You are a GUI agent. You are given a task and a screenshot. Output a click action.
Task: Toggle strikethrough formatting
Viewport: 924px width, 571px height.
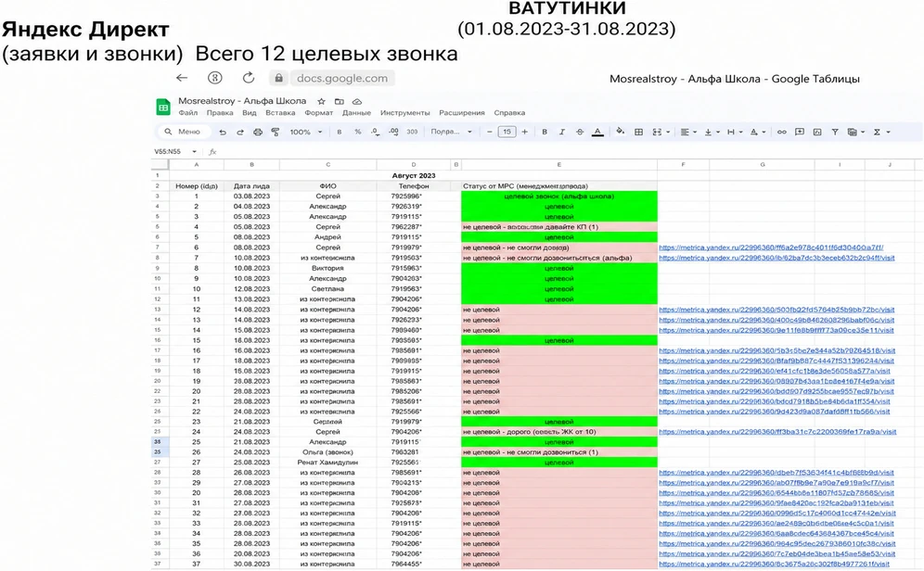[580, 132]
